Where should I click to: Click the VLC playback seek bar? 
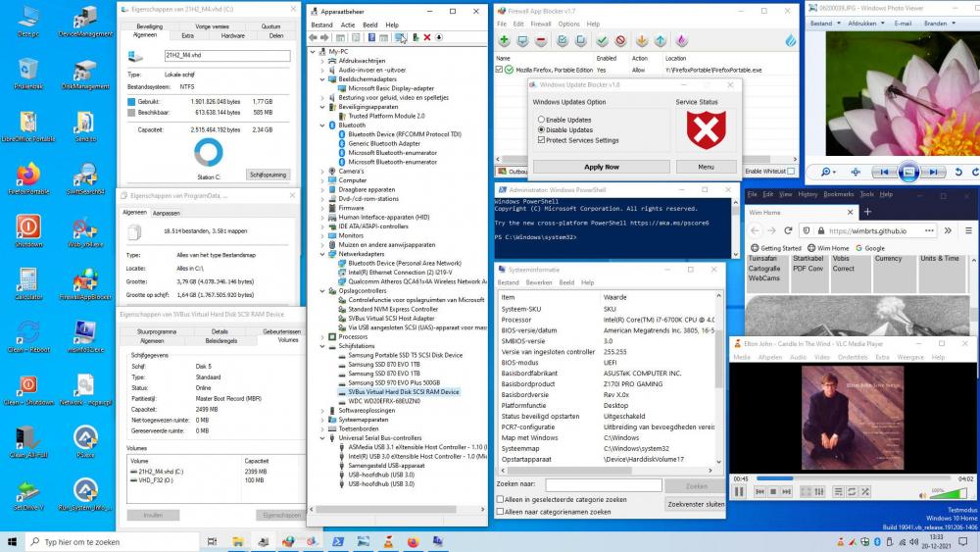tap(852, 478)
